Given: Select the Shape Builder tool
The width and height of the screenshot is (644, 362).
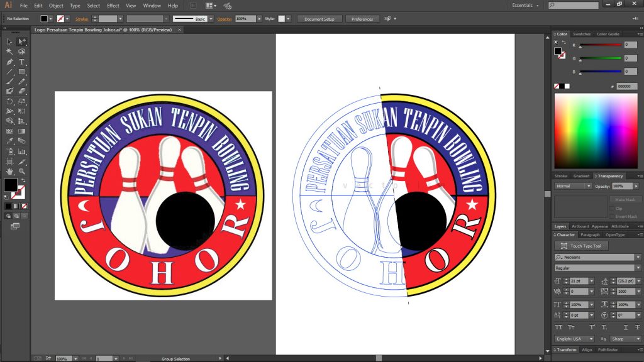Looking at the screenshot, I should coord(9,121).
